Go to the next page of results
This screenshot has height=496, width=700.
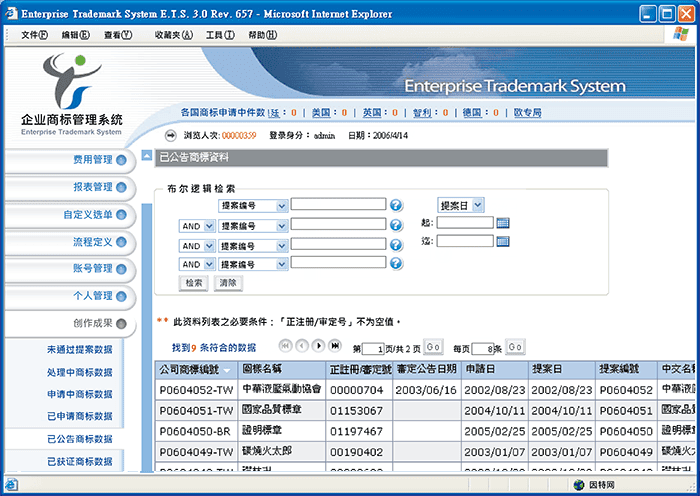(319, 346)
